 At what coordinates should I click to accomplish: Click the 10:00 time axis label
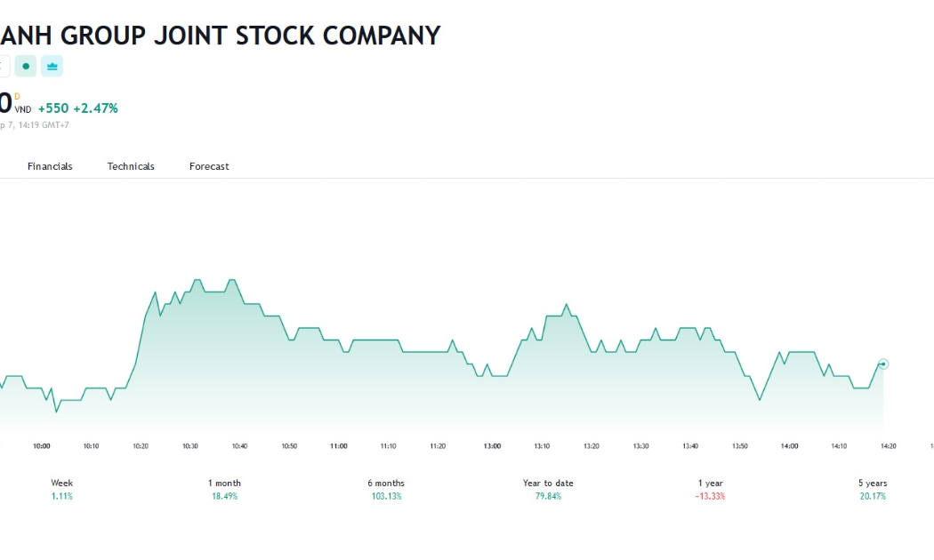(x=42, y=445)
